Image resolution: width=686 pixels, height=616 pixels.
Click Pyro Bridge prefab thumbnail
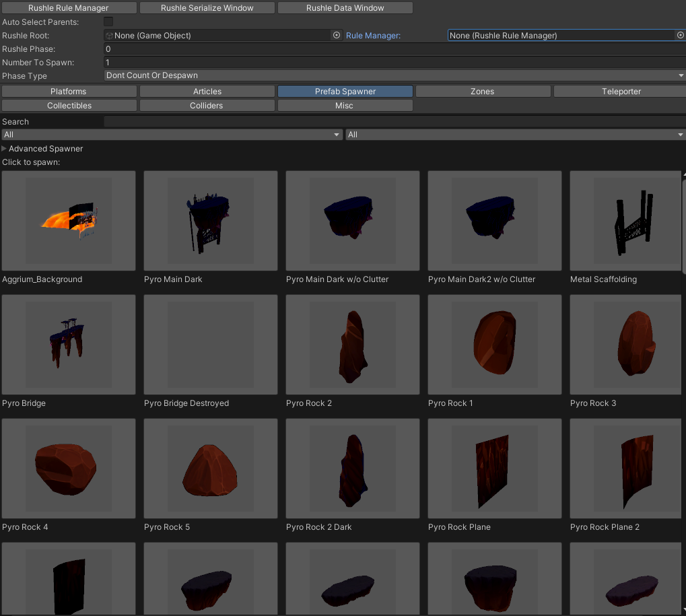point(69,345)
